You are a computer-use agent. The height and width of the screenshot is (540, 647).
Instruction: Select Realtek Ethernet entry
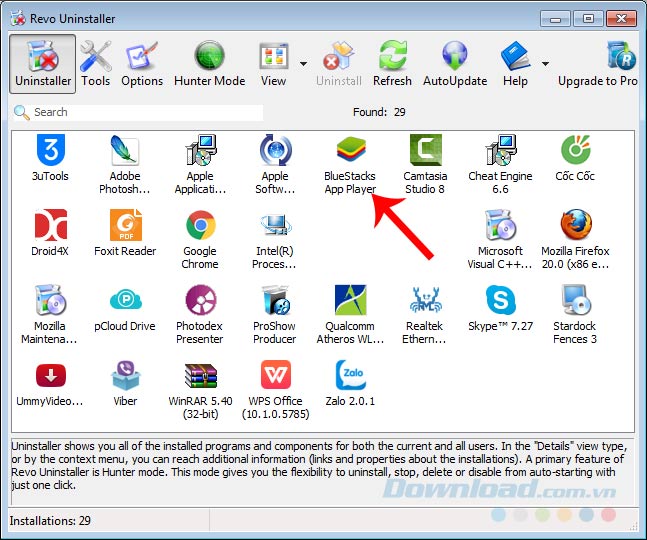[425, 314]
